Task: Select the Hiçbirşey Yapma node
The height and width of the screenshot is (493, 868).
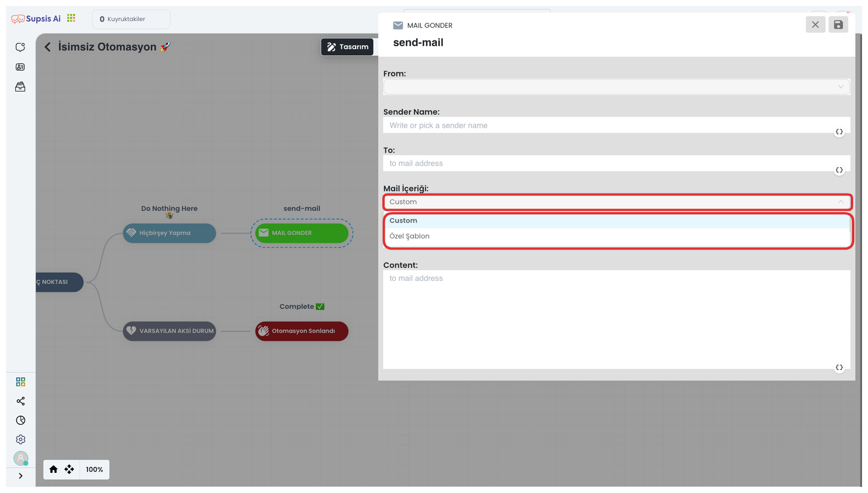Action: click(x=169, y=233)
